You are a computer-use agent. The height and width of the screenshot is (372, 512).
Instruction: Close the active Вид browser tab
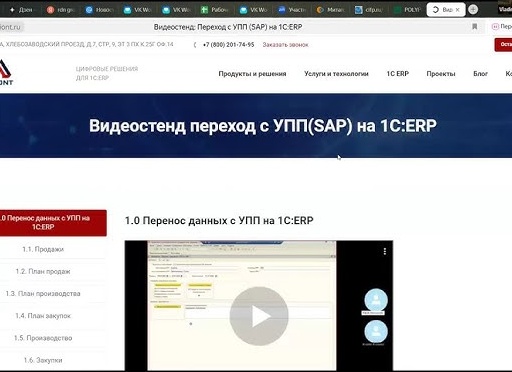457,10
